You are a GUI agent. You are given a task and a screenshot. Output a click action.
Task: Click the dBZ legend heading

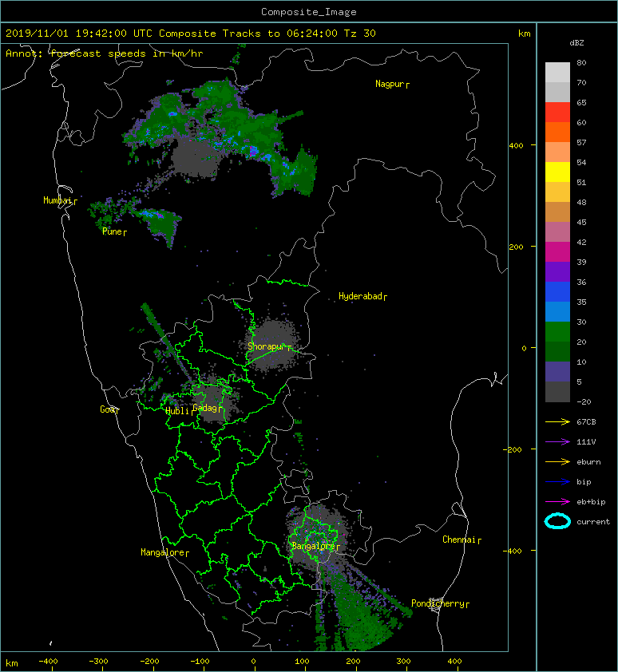click(576, 43)
